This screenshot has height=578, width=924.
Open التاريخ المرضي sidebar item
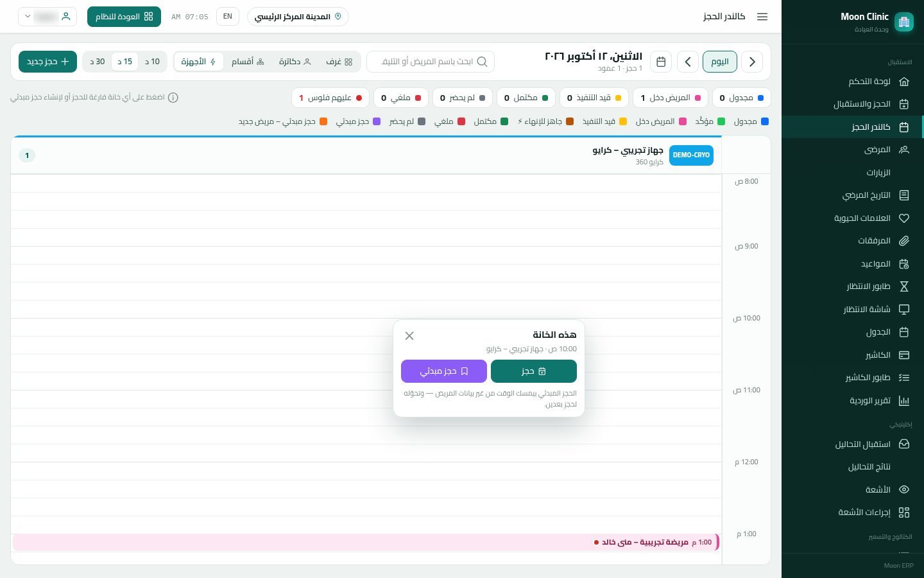pos(852,195)
